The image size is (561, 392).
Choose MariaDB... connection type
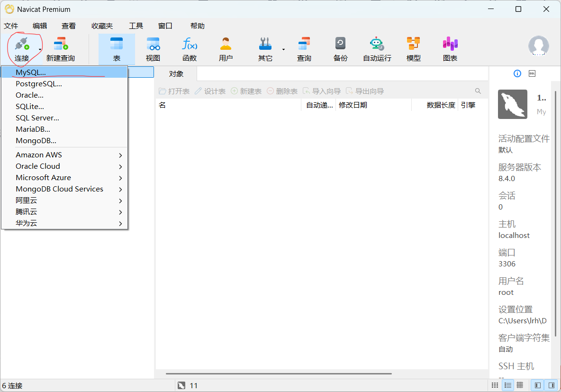(64, 129)
